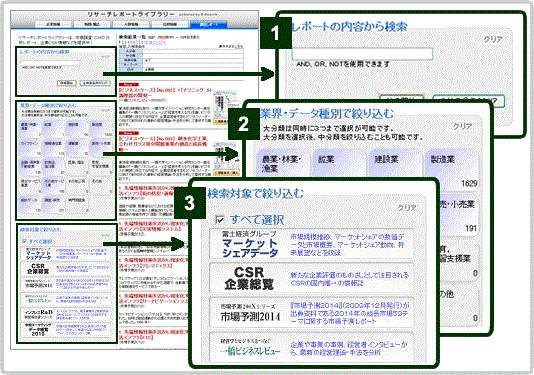Select the 建設業 category tile

(x=394, y=163)
